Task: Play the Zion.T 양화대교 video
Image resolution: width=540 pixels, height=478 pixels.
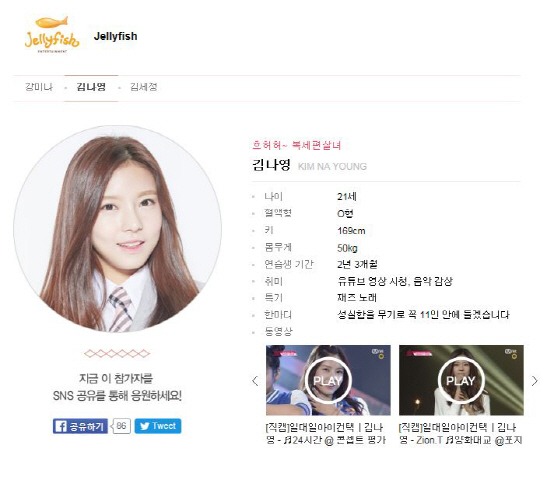Action: coord(461,380)
